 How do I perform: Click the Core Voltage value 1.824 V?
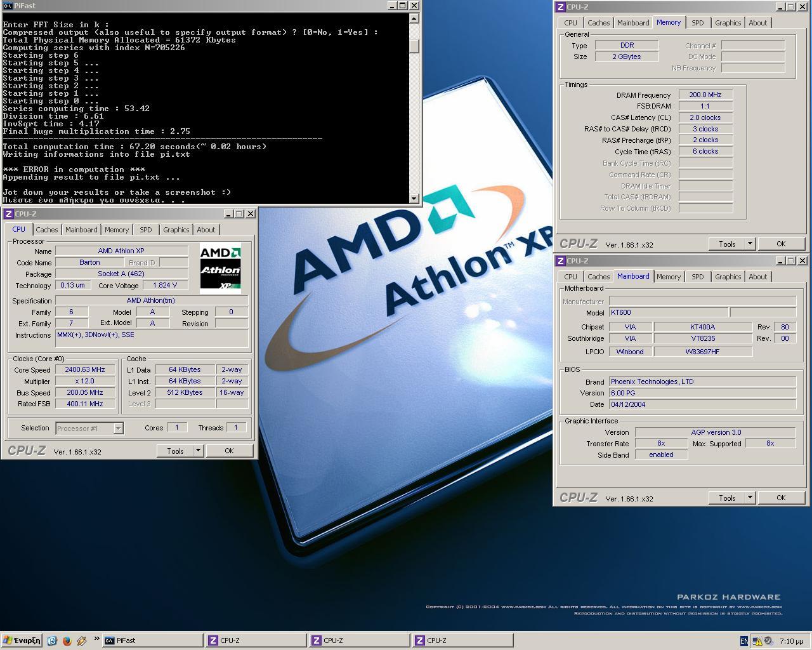coord(165,285)
